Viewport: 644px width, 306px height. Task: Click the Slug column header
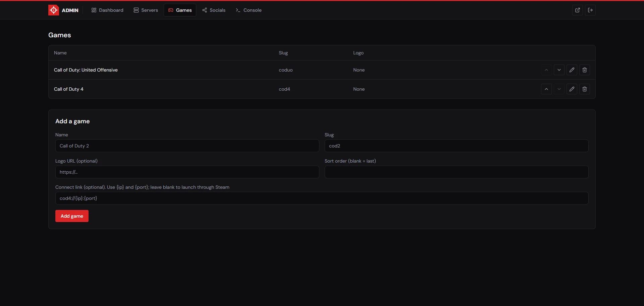(283, 53)
